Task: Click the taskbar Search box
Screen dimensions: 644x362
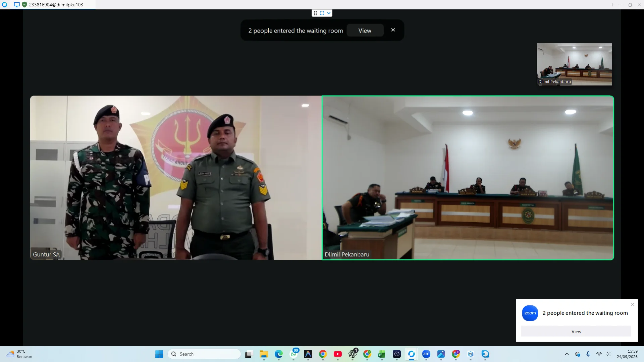Action: (204, 354)
